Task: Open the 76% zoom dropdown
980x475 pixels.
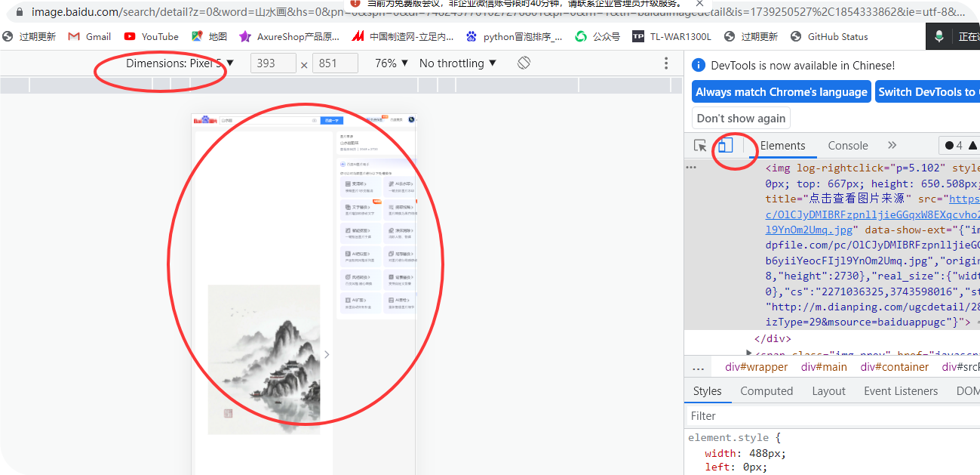Action: tap(391, 63)
